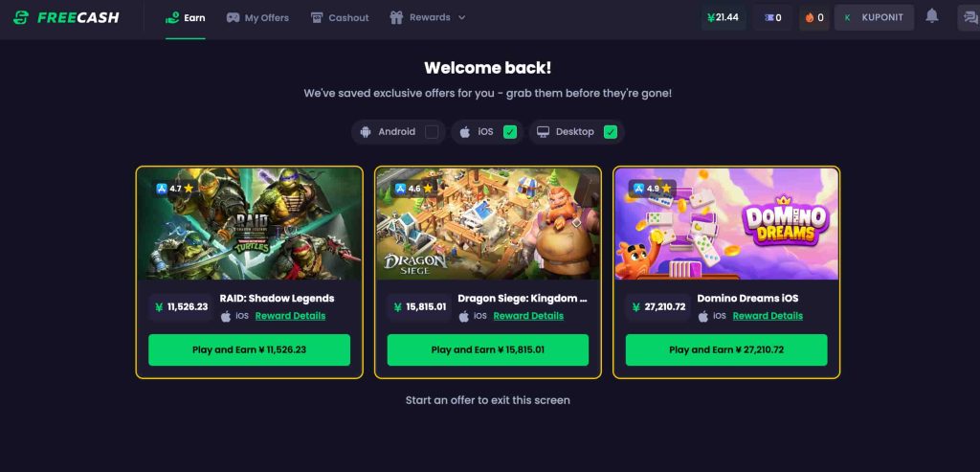Open the KUPONIT profile menu

(x=875, y=17)
